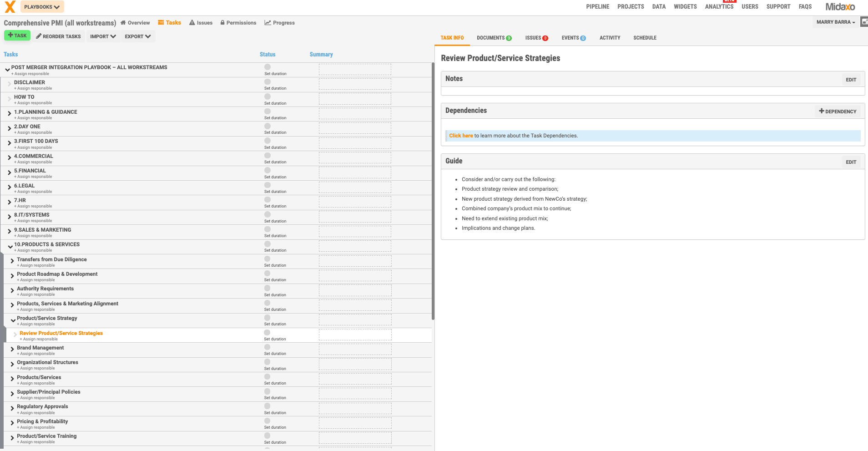Expand the 9.SALES & MARKETING section
The width and height of the screenshot is (868, 451).
(9, 231)
